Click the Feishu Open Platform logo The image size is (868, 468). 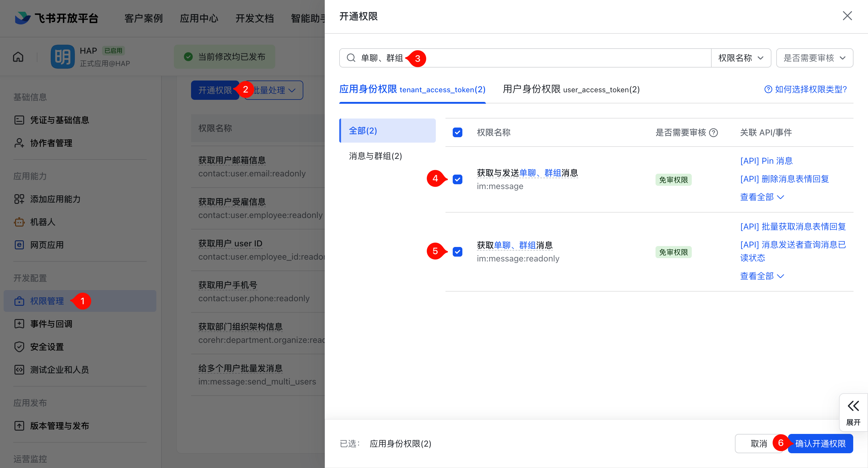(56, 18)
